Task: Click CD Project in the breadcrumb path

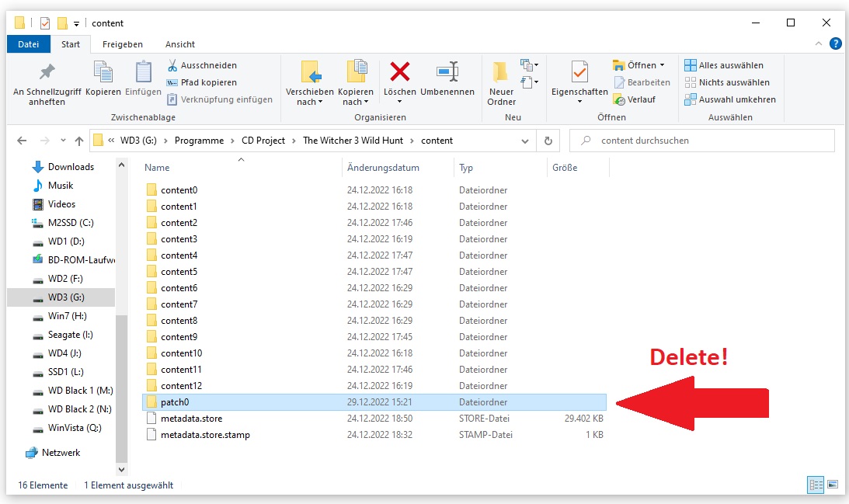Action: pos(263,141)
